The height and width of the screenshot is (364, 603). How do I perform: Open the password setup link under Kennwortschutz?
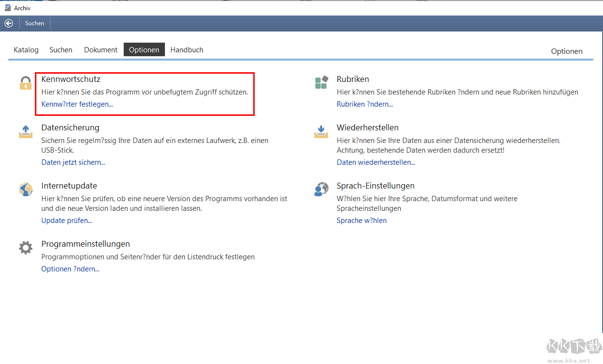click(x=77, y=104)
